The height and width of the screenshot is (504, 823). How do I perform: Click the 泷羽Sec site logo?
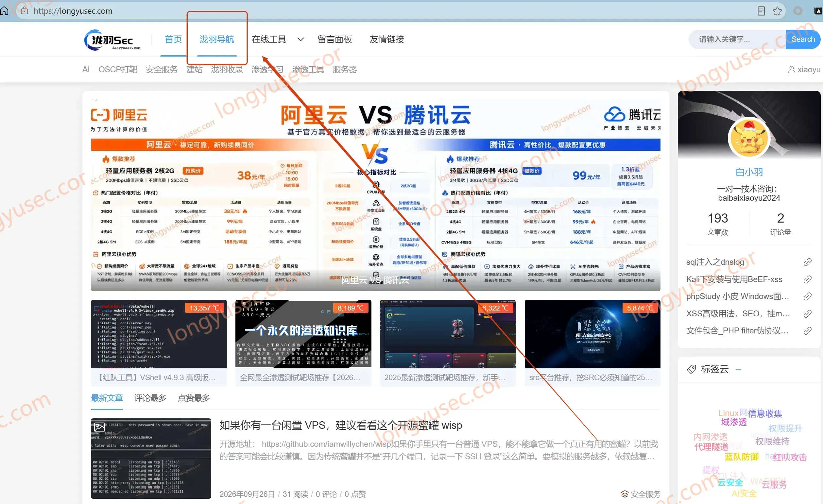point(112,40)
